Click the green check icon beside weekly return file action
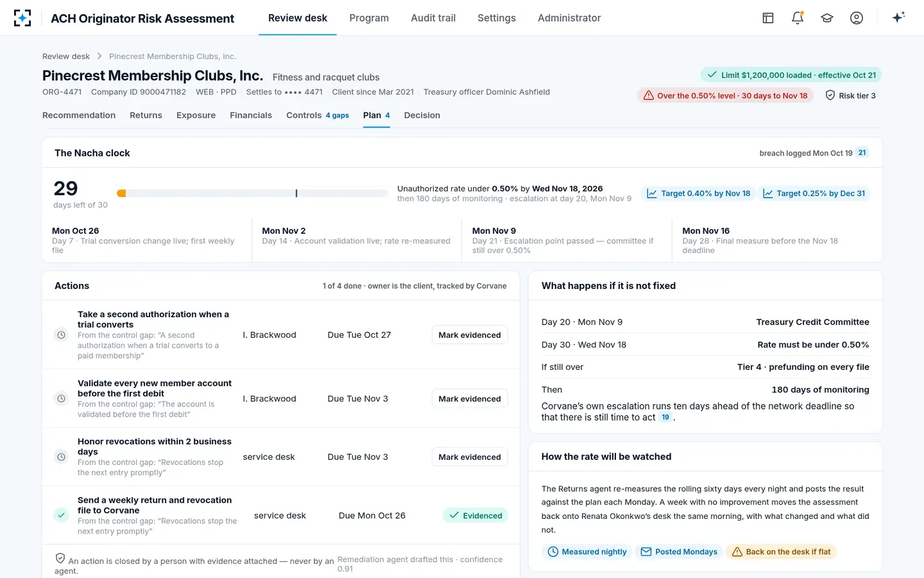Image resolution: width=924 pixels, height=578 pixels. [x=61, y=515]
